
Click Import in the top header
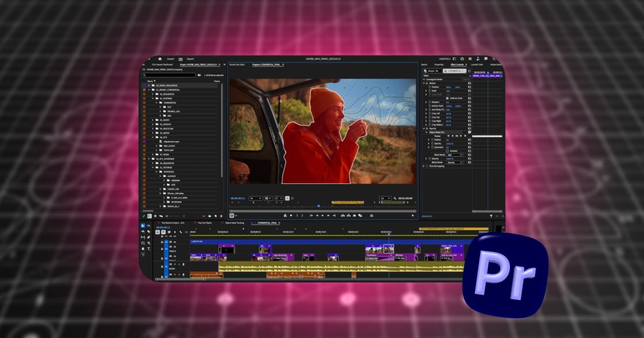170,59
